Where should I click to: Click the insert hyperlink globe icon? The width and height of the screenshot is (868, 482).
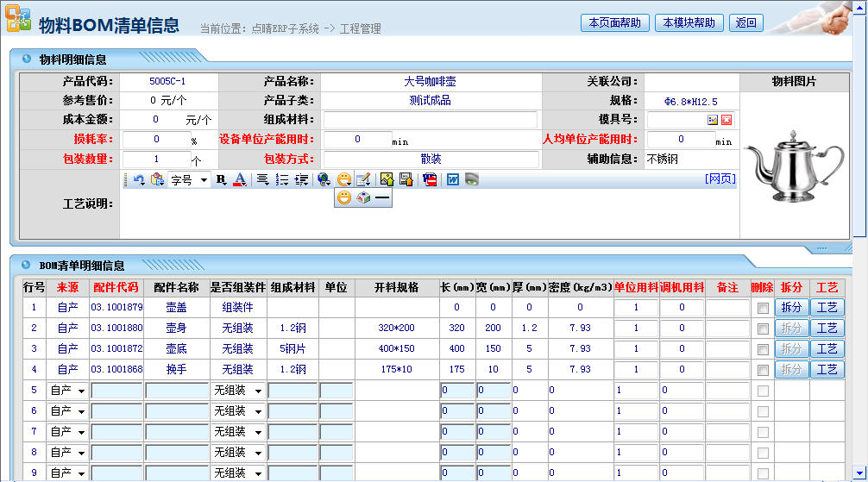click(x=324, y=179)
